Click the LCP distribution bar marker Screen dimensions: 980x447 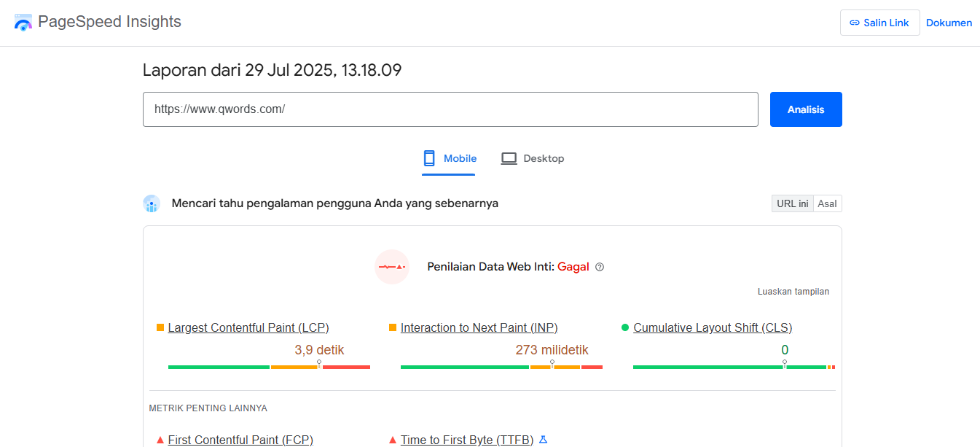pyautogui.click(x=319, y=364)
